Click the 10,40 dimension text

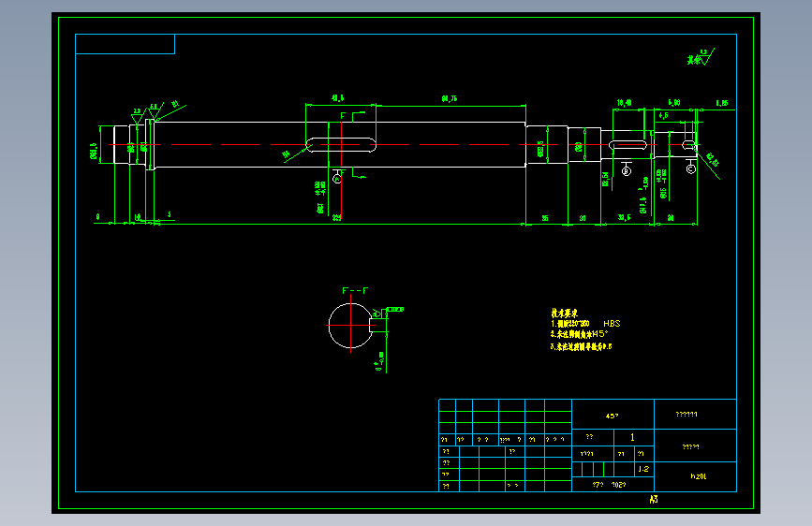[x=624, y=103]
